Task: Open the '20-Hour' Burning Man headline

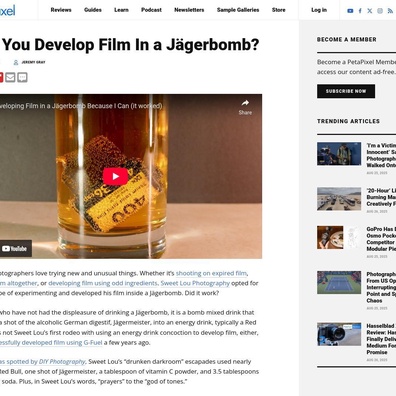Action: (x=381, y=197)
